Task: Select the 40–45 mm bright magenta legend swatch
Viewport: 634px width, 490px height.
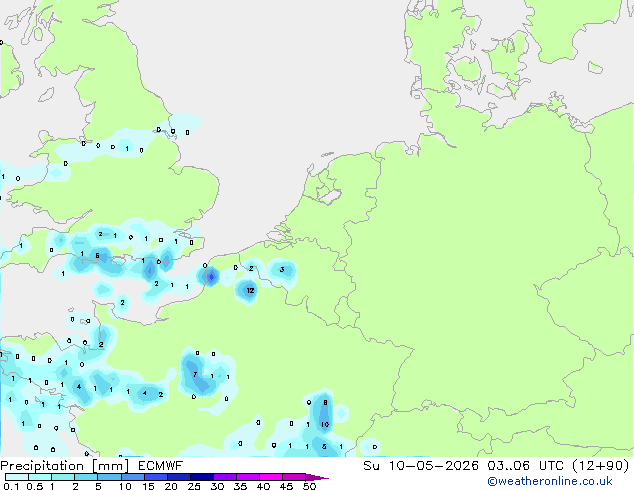Action: click(271, 477)
